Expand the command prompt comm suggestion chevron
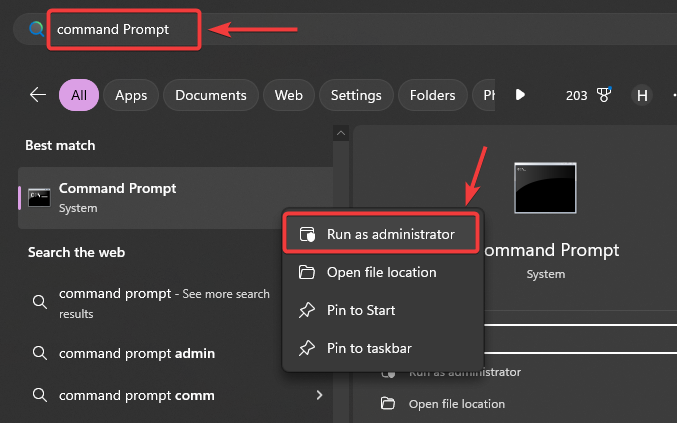Viewport: 677px width, 423px height. pyautogui.click(x=319, y=395)
